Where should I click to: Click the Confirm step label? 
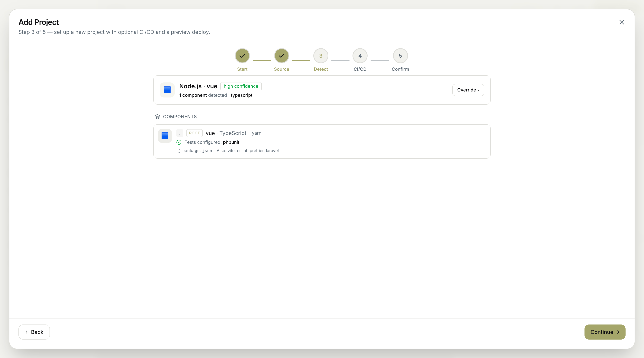coord(400,69)
